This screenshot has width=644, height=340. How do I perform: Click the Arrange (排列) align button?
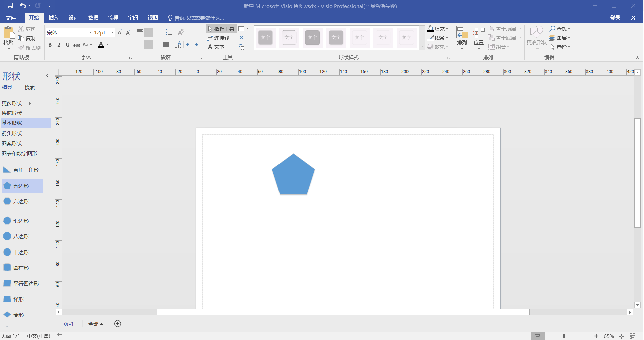[x=462, y=38]
